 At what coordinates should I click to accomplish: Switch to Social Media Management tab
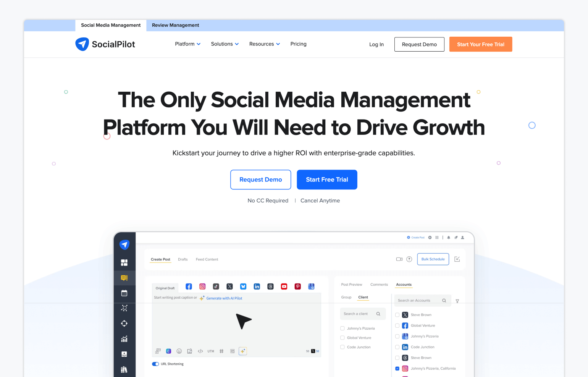[x=111, y=25]
